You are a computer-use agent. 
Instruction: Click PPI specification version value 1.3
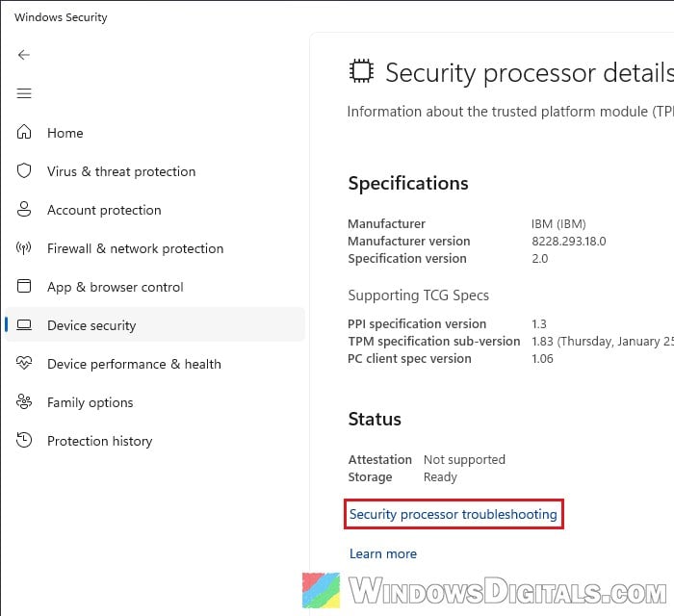tap(539, 324)
